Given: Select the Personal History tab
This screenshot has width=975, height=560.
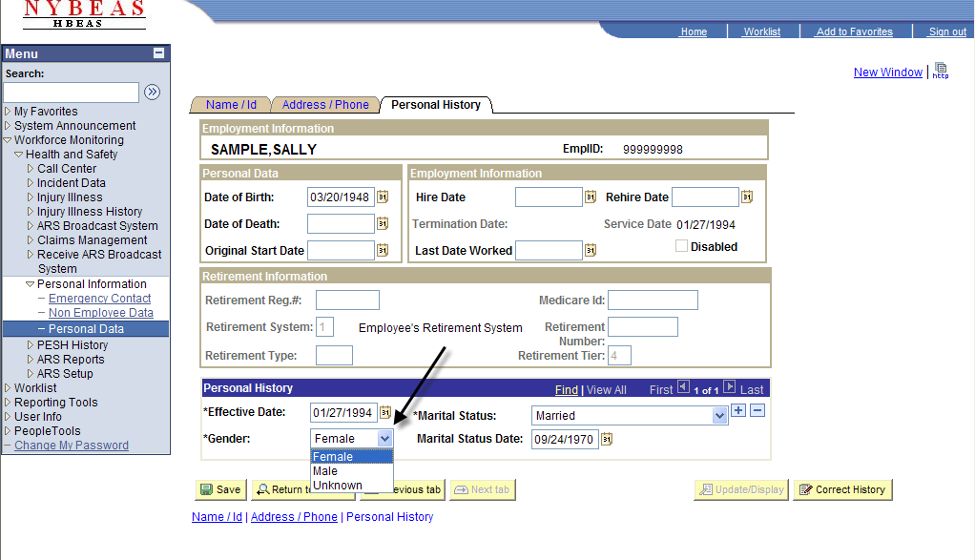Looking at the screenshot, I should [436, 105].
